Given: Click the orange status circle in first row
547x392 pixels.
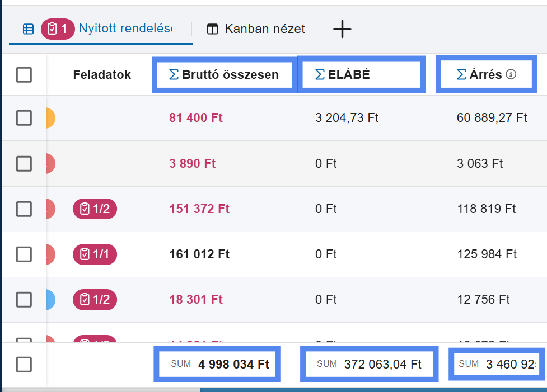Looking at the screenshot, I should pos(50,118).
